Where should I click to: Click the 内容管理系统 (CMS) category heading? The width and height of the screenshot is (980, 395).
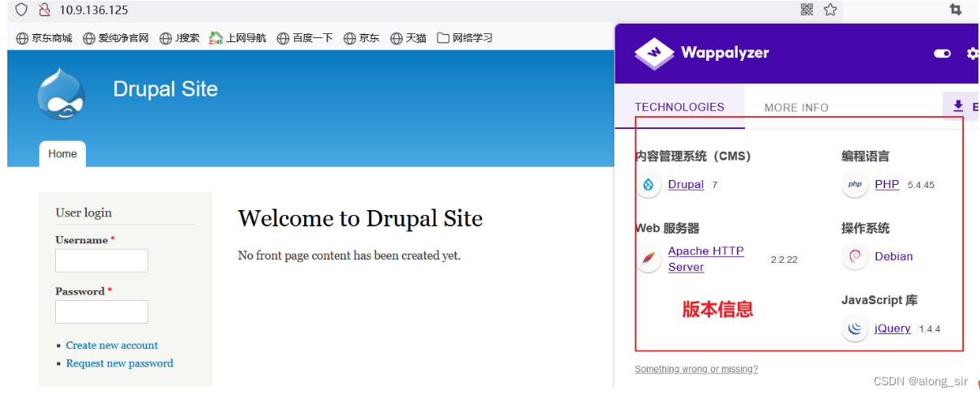(x=693, y=157)
